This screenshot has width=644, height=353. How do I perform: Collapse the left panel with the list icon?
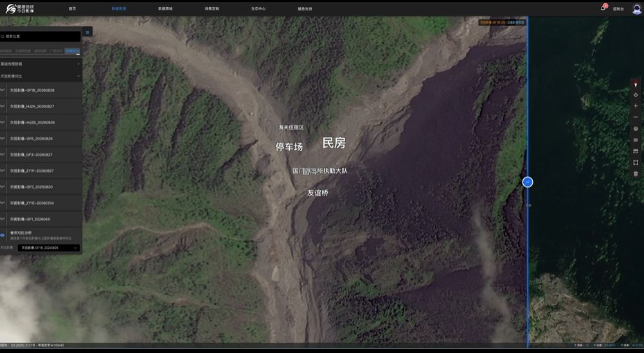[87, 32]
